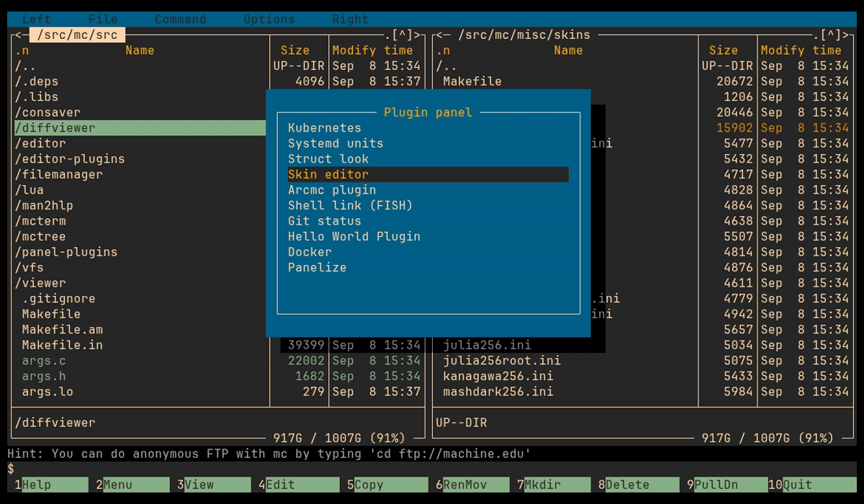Click the 5 Copy function key
864x504 pixels.
(387, 485)
